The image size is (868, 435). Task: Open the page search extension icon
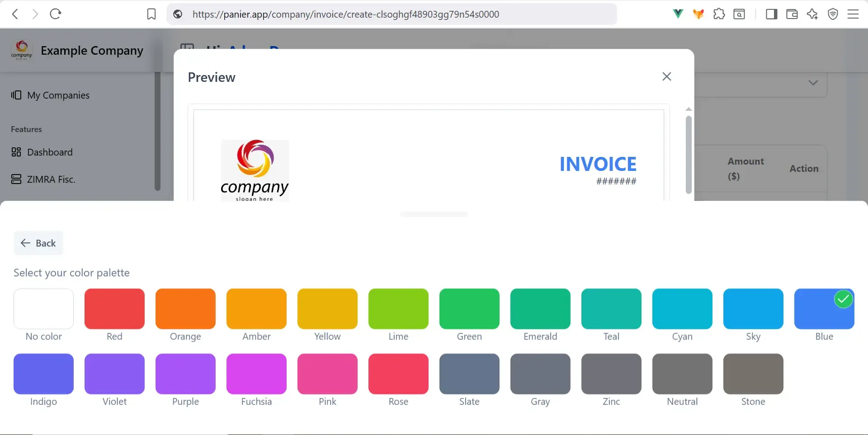[x=739, y=14]
